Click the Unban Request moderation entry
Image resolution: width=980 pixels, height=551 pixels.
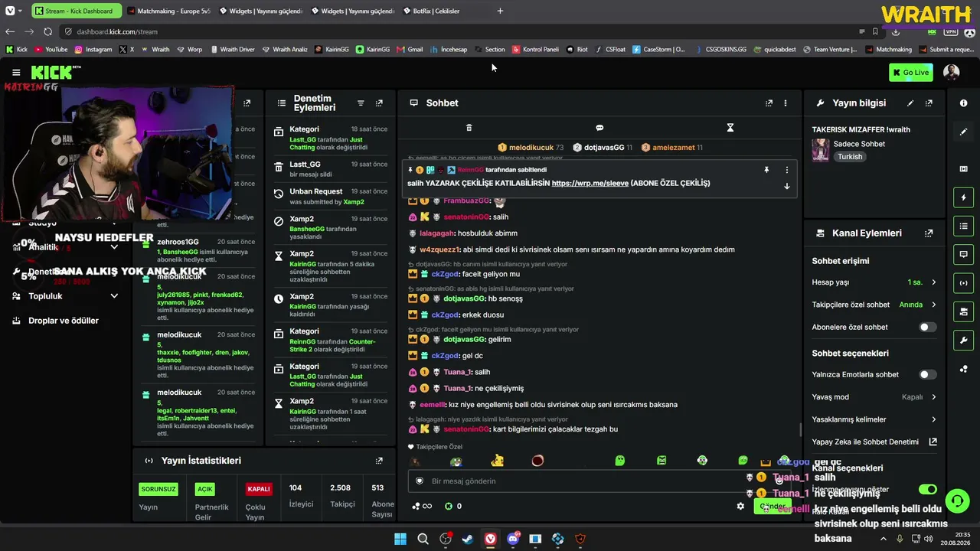tap(332, 197)
